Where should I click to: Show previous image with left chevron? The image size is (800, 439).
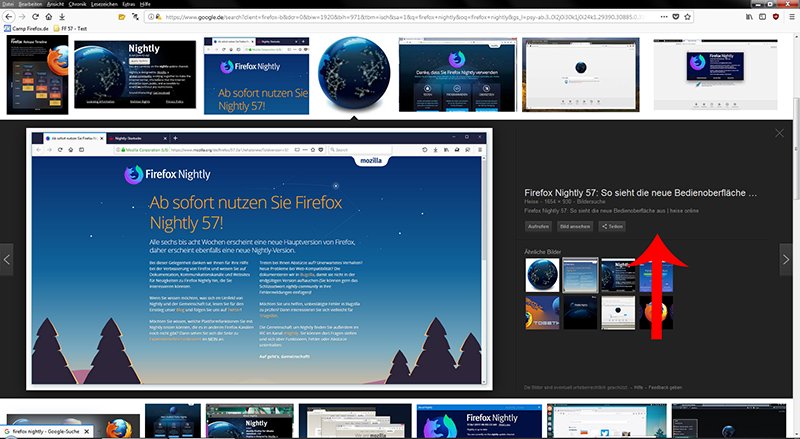tap(7, 259)
